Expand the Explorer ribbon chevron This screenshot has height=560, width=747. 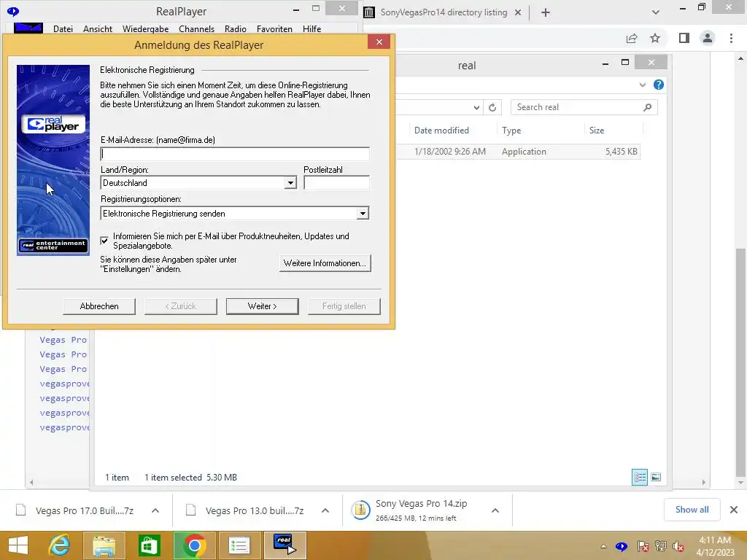(x=642, y=85)
